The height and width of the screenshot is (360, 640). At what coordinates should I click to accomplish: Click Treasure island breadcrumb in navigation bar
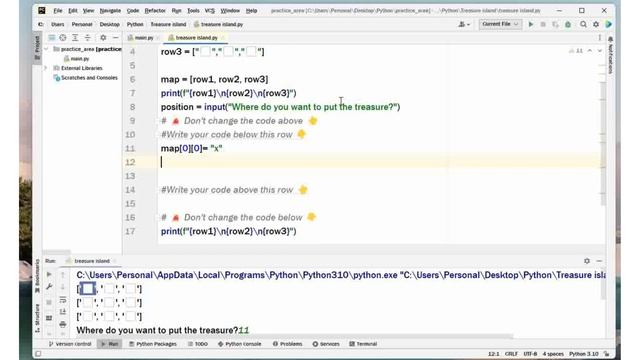click(x=168, y=24)
